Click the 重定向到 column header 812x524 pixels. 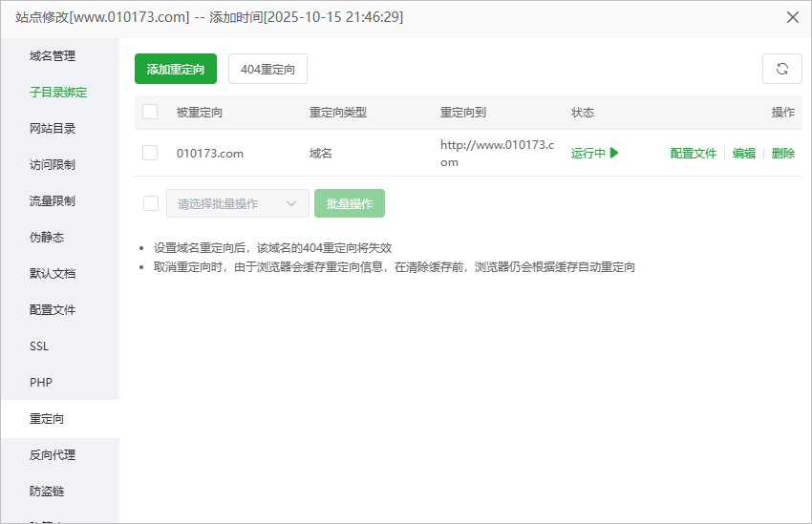pos(463,113)
